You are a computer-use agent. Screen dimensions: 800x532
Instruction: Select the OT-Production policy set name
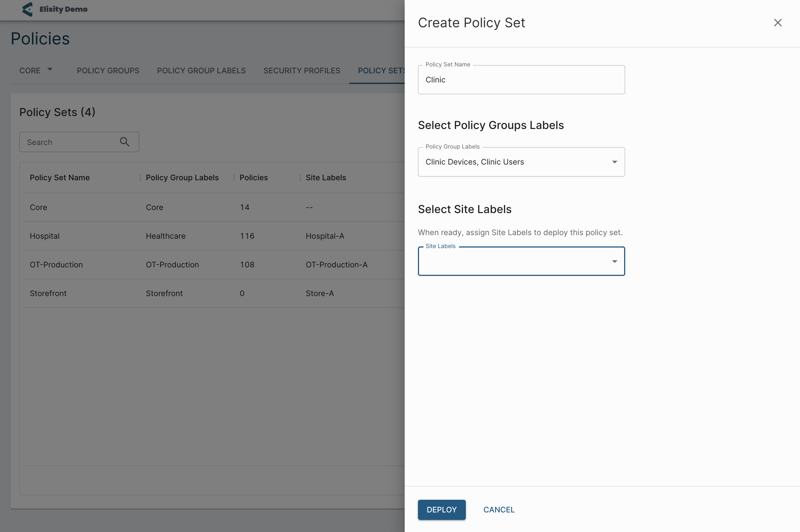(56, 265)
